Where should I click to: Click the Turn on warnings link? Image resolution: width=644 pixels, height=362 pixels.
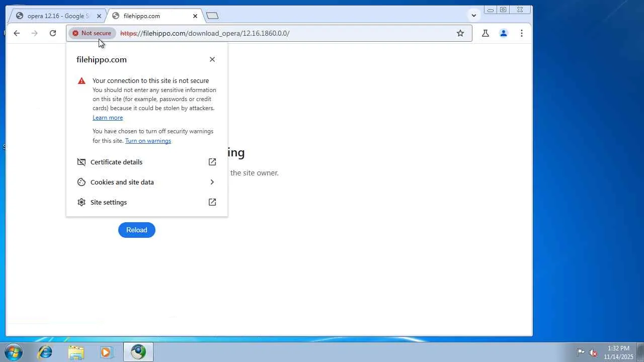(148, 141)
